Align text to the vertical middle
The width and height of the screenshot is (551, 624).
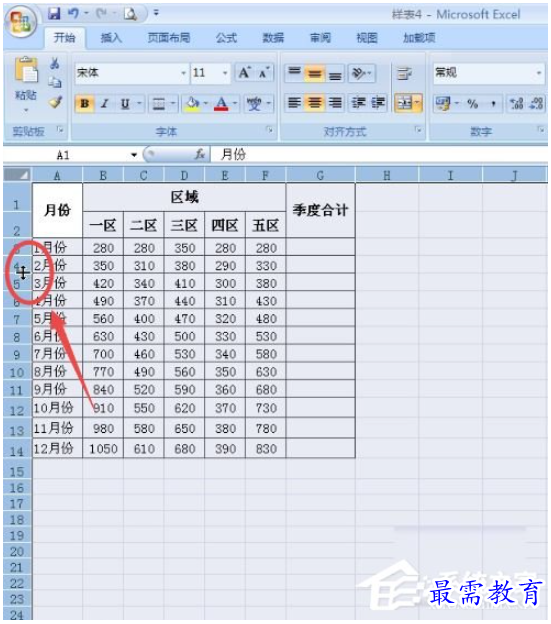coord(314,74)
